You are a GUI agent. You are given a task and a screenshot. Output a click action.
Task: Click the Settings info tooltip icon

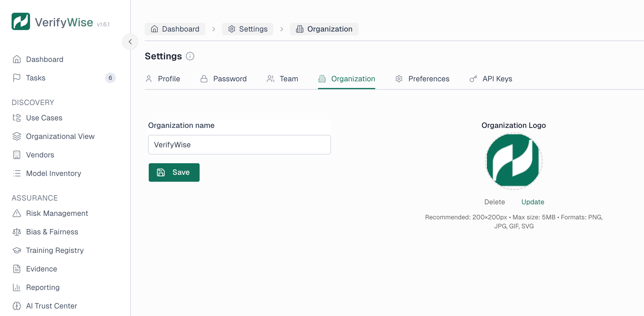click(x=190, y=56)
